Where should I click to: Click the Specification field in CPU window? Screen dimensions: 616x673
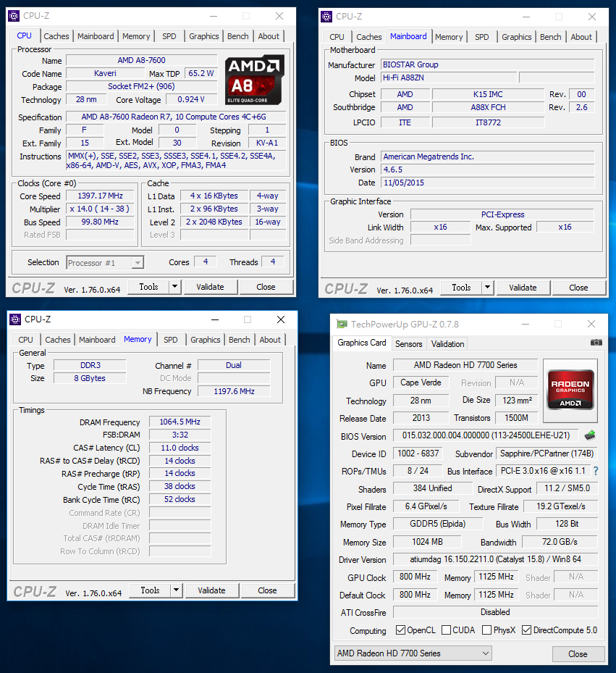tap(176, 117)
